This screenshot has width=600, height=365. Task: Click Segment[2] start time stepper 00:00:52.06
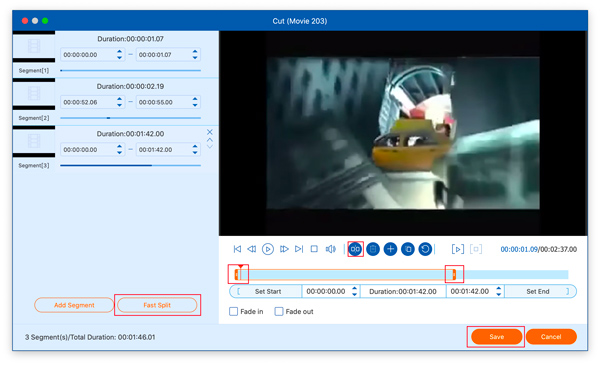(119, 102)
